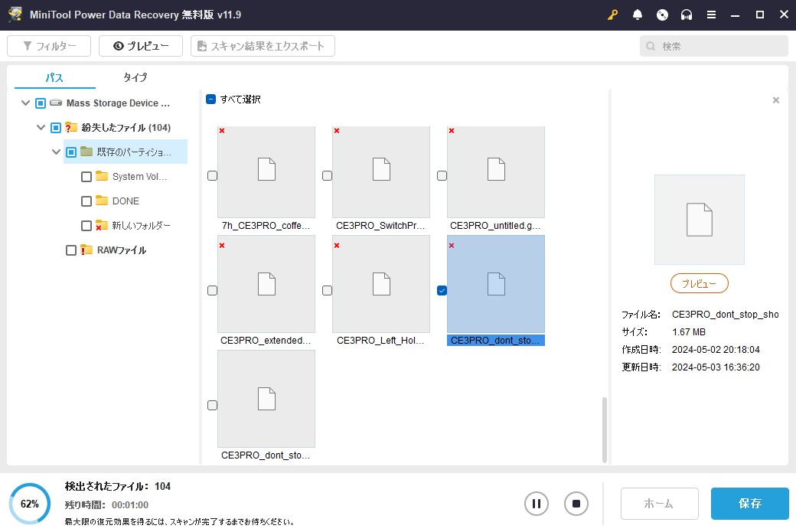
Task: Click the ホーム button
Action: coord(660,504)
